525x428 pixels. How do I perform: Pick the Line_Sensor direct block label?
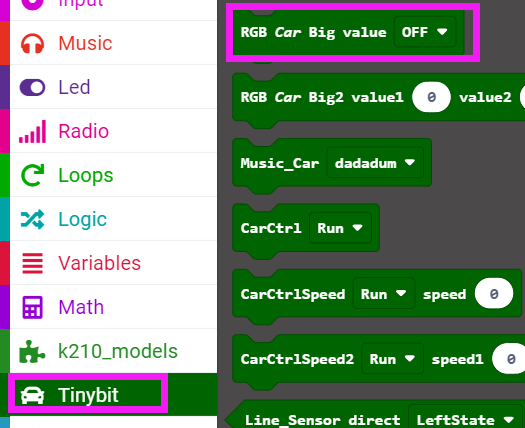pos(323,420)
